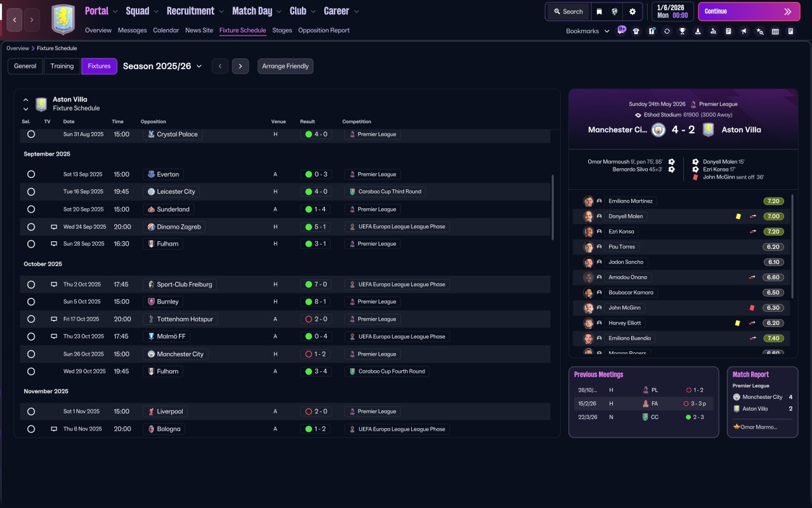Click the TV icon on Dinamo Zagreb row

54,227
